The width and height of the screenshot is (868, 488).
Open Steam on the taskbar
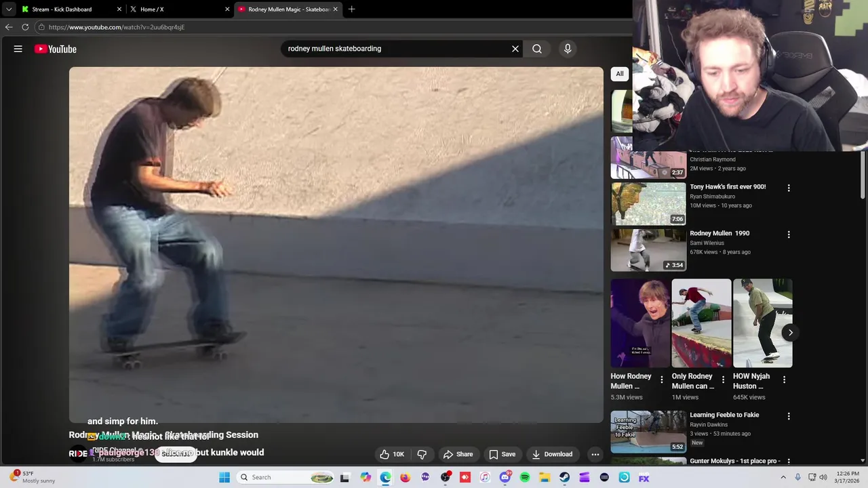[x=564, y=477]
